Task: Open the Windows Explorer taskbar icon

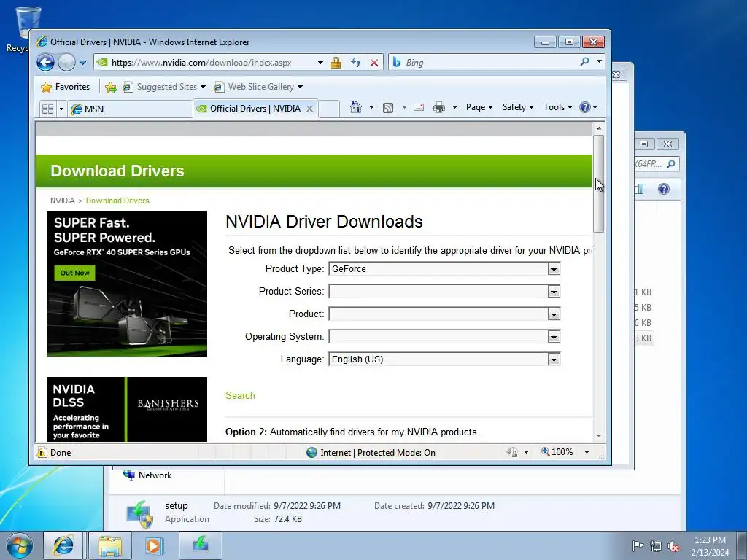Action: 110,545
